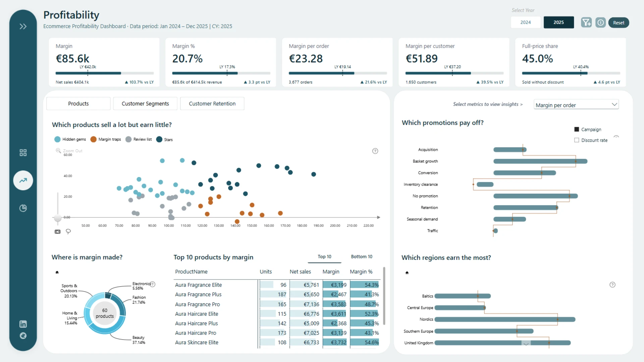Collapse the promotions legend arrow

616,137
